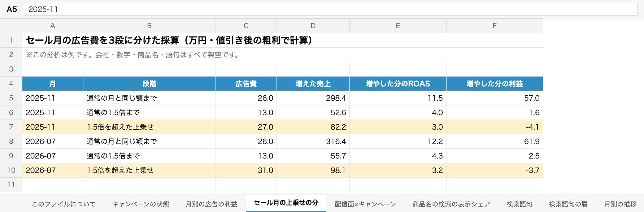
Task: Select cell with value 11.5
Action: pyautogui.click(x=398, y=98)
